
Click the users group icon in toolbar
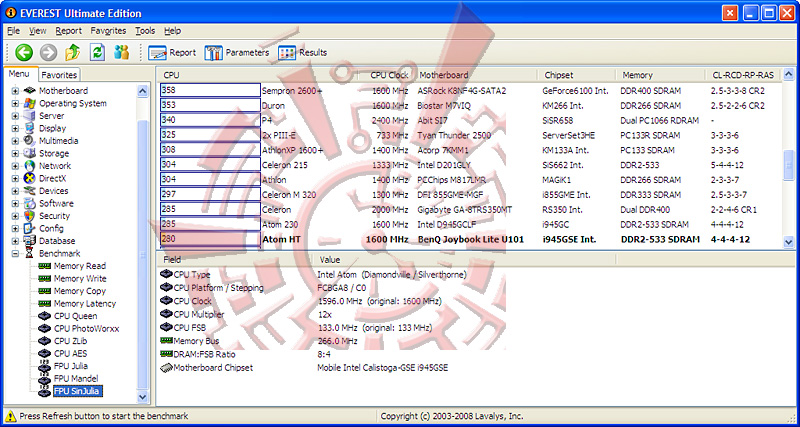click(122, 52)
